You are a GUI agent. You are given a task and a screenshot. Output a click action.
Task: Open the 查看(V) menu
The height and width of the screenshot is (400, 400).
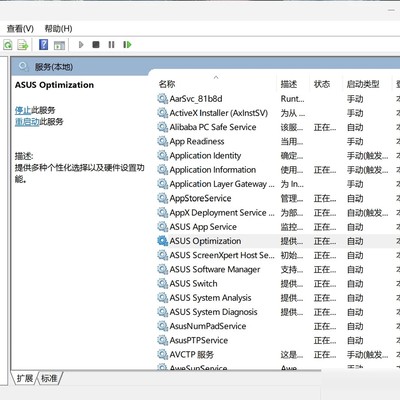click(x=20, y=29)
